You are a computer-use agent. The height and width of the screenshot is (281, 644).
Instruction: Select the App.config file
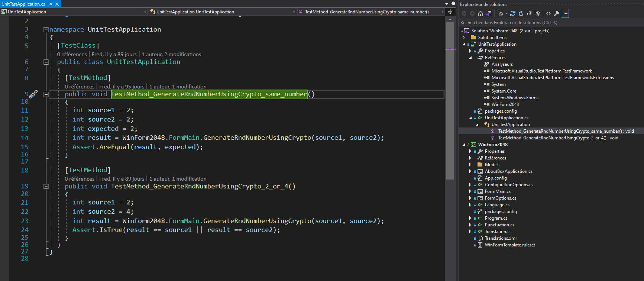pyautogui.click(x=496, y=178)
